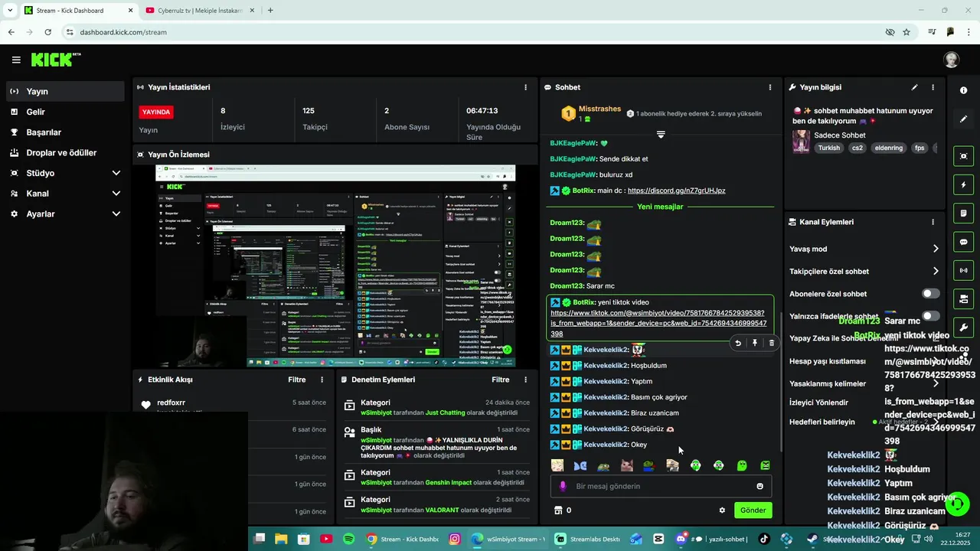Open the wrench icon in right sidebar
980x551 pixels.
click(963, 328)
